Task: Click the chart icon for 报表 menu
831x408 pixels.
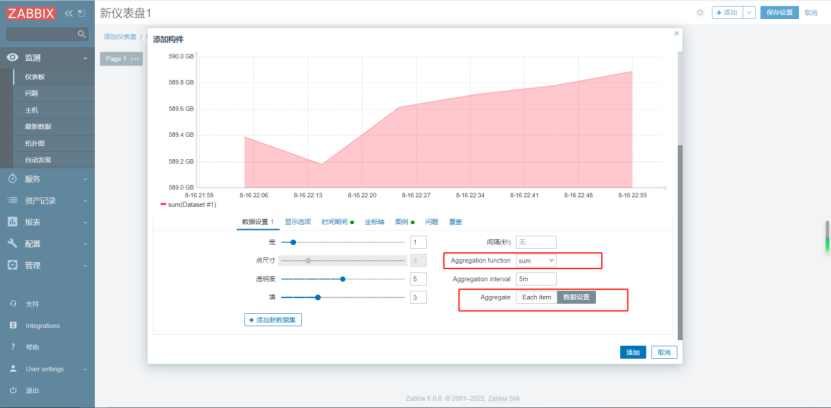Action: tap(13, 222)
